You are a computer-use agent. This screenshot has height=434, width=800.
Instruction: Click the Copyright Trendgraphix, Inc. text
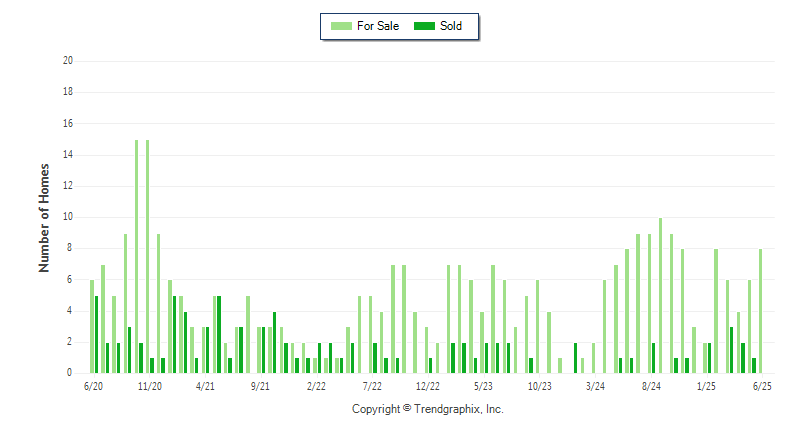point(428,409)
